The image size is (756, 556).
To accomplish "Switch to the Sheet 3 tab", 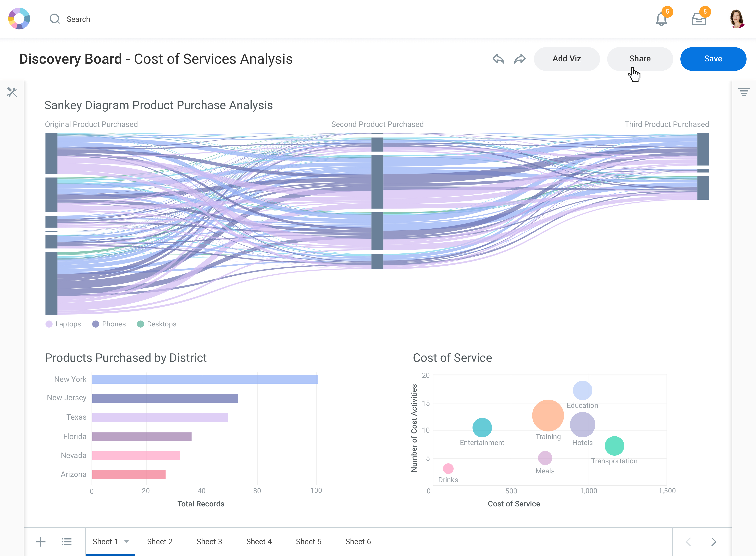I will 209,541.
